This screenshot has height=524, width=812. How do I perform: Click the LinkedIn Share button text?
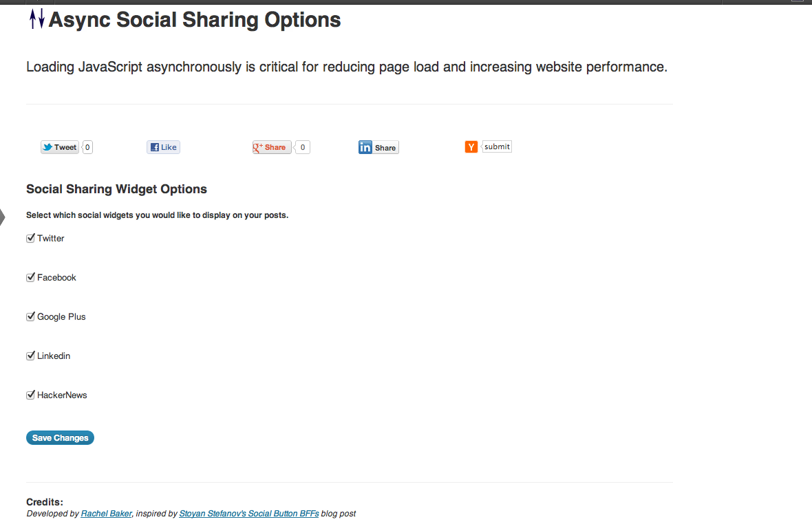[x=385, y=148]
